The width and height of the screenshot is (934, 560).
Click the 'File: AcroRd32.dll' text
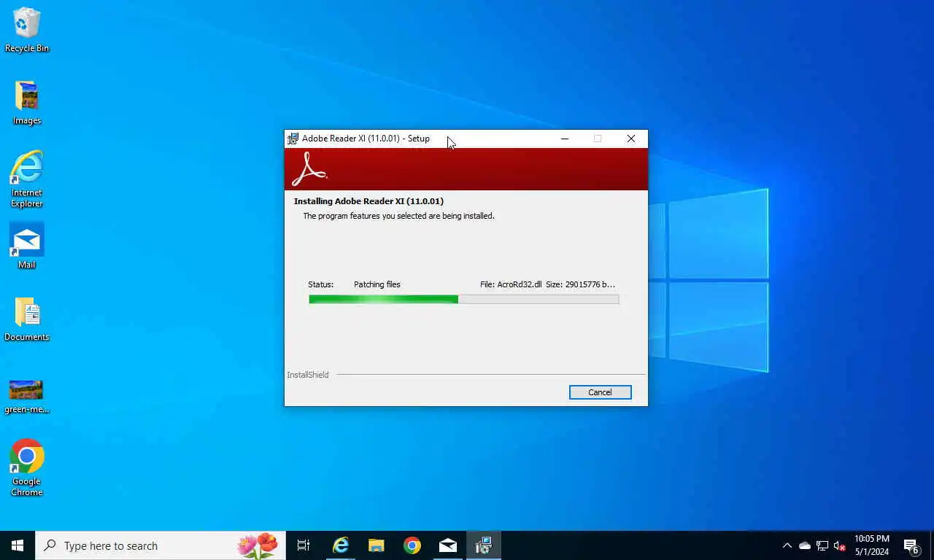coord(511,284)
